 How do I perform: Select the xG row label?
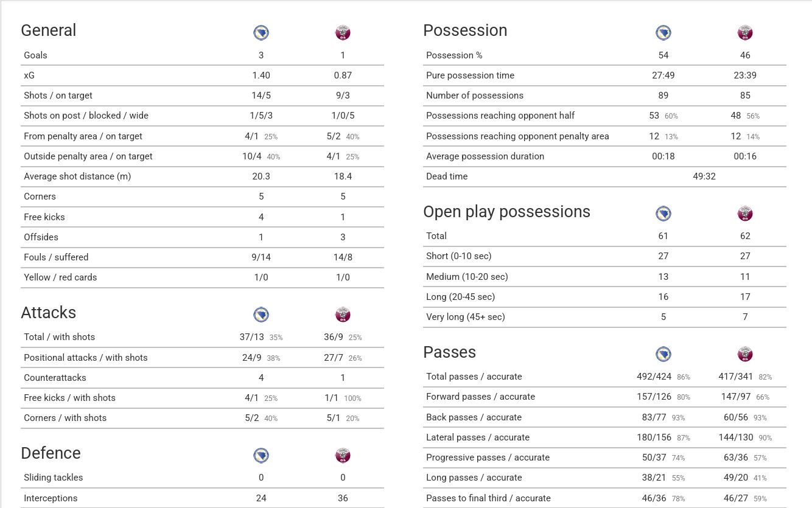pos(30,75)
